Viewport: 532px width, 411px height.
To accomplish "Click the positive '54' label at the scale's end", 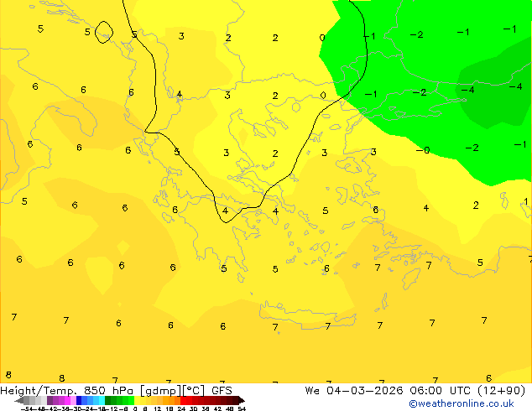I will 242,409.
